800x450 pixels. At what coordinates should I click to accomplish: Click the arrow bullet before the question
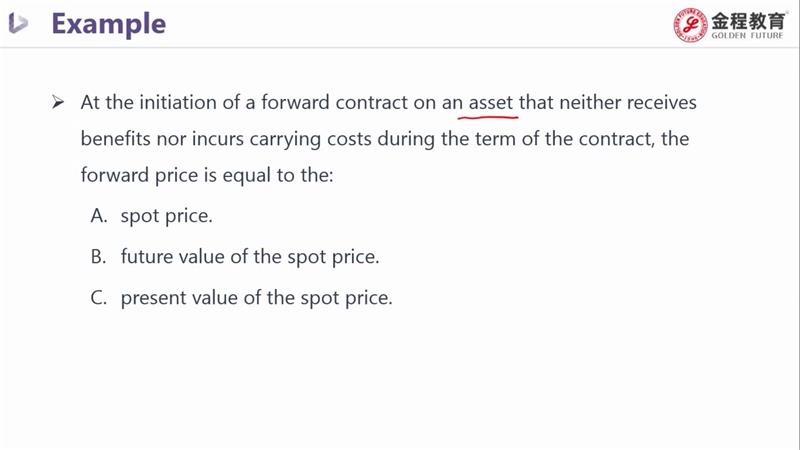pyautogui.click(x=58, y=102)
